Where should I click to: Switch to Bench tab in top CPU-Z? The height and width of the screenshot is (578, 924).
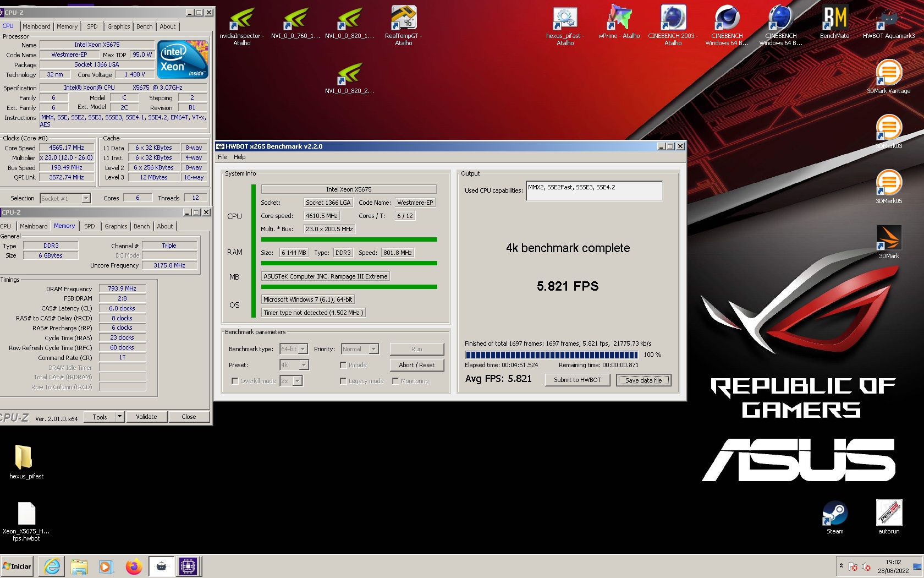pyautogui.click(x=145, y=26)
